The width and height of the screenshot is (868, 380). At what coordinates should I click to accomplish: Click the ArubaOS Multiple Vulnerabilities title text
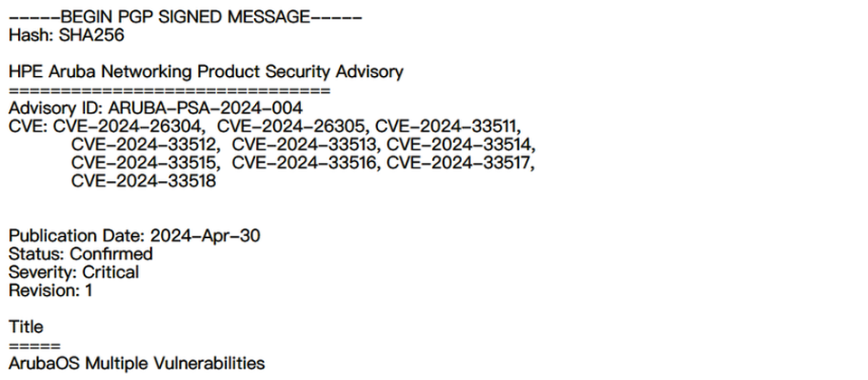pos(137,364)
